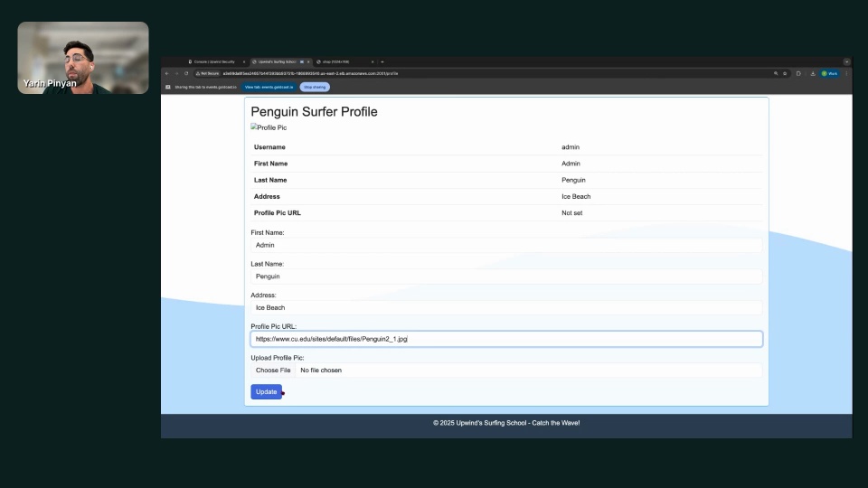Click the Update button
The image size is (868, 488).
(266, 391)
